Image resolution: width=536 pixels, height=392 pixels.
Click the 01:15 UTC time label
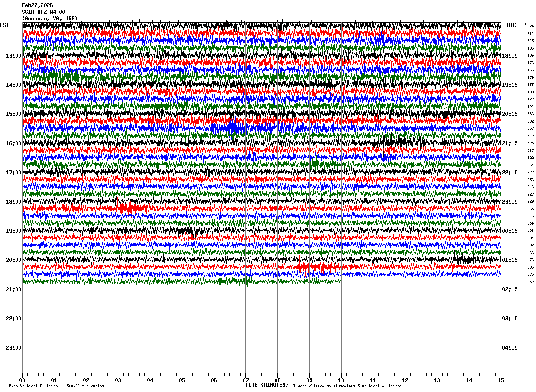[510, 260]
